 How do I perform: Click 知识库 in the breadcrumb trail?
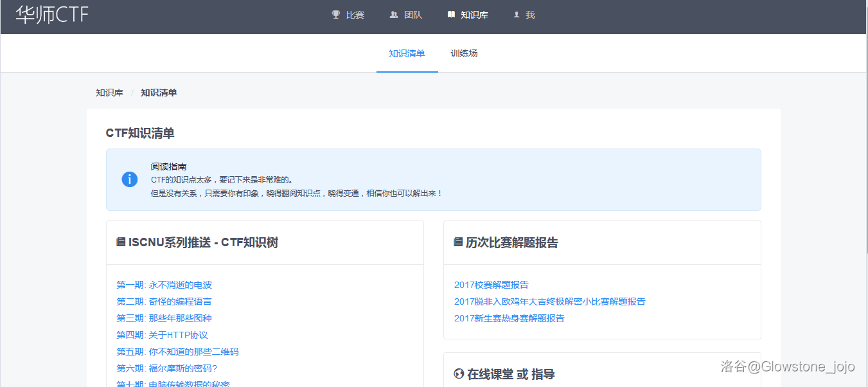pyautogui.click(x=109, y=93)
